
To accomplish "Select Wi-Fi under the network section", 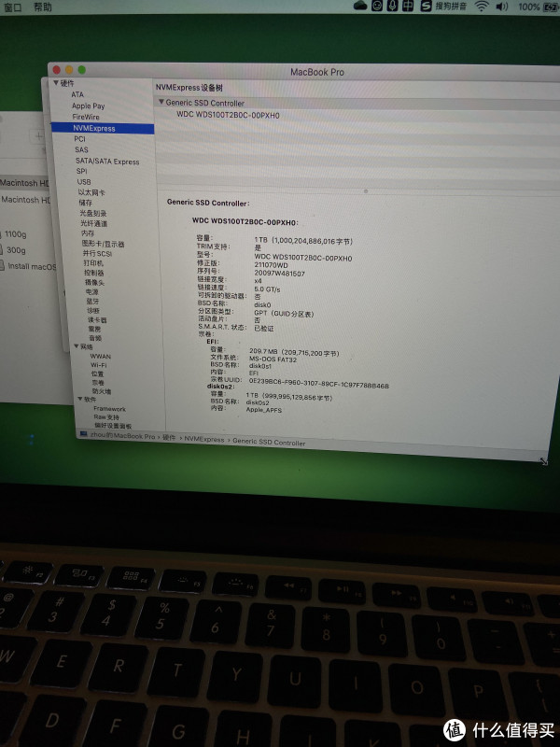I will (x=98, y=365).
